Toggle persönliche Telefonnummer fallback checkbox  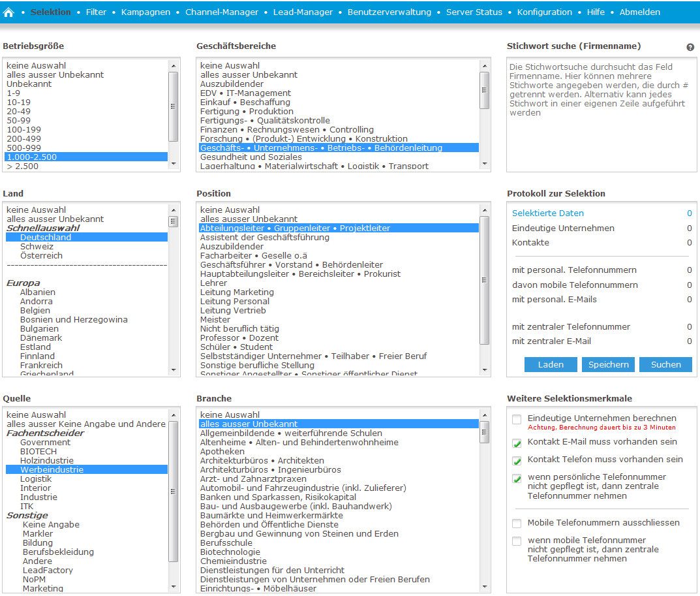pos(517,478)
